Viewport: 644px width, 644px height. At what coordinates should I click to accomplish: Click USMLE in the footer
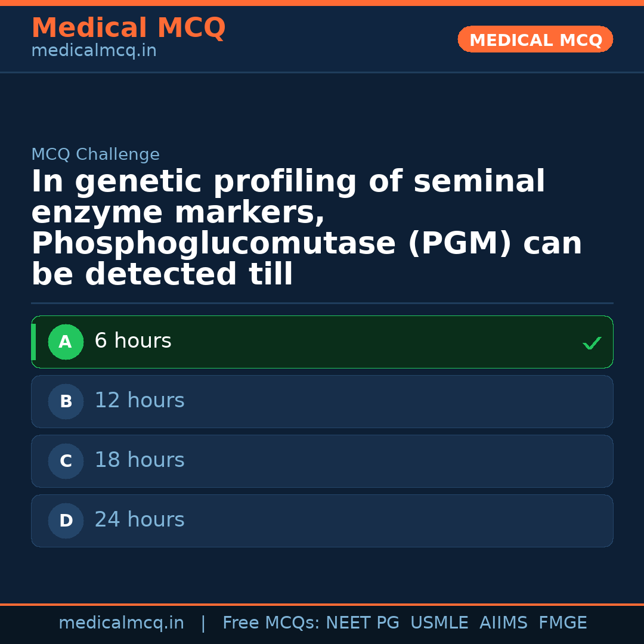(x=439, y=623)
